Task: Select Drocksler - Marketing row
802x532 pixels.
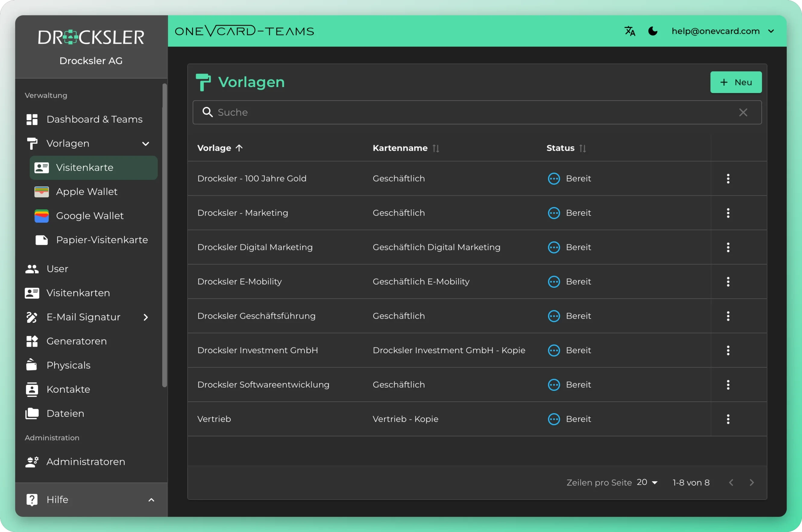Action: pos(477,213)
